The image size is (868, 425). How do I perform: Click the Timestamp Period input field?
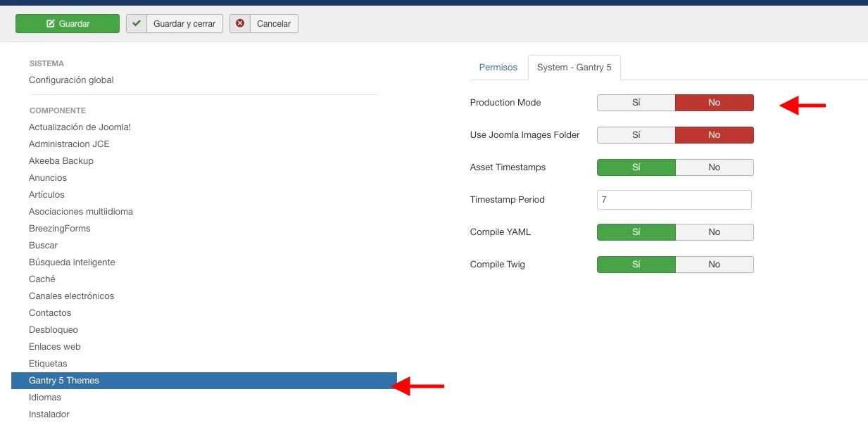674,200
